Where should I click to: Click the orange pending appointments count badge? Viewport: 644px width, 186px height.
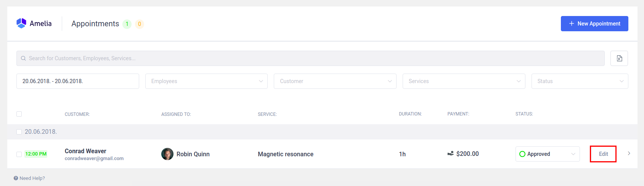tap(140, 24)
